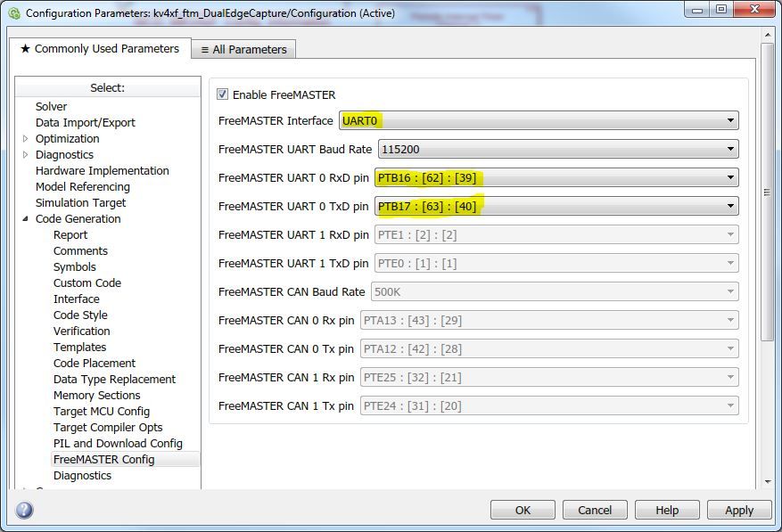Screen dimensions: 782x532
Task: Click the vertical scrollbar thumb
Action: 768,192
